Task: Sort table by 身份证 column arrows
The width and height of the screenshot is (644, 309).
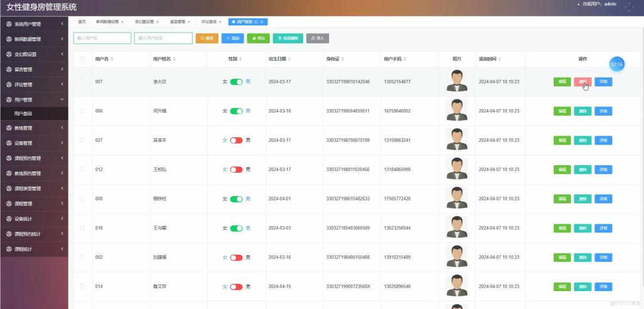Action: [x=343, y=59]
